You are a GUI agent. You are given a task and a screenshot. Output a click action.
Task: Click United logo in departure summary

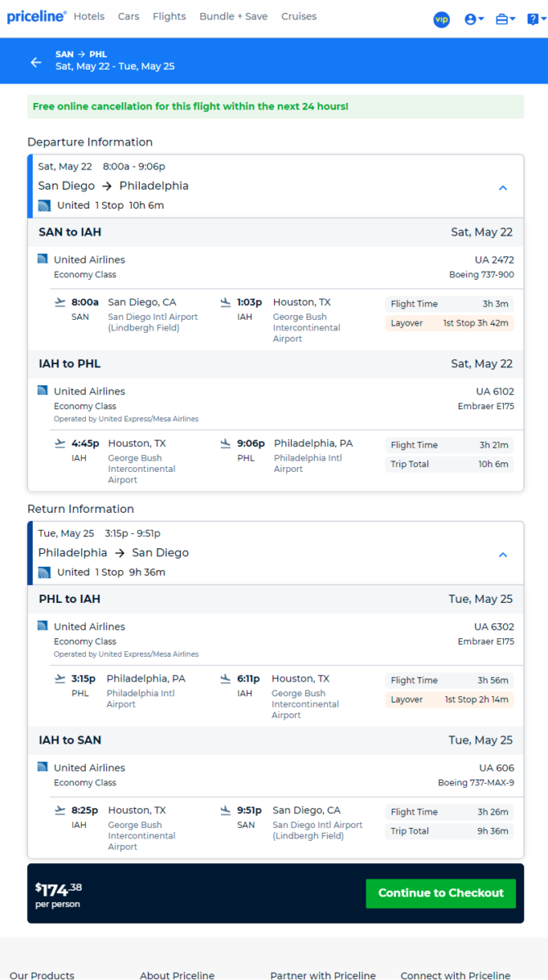[x=44, y=205]
